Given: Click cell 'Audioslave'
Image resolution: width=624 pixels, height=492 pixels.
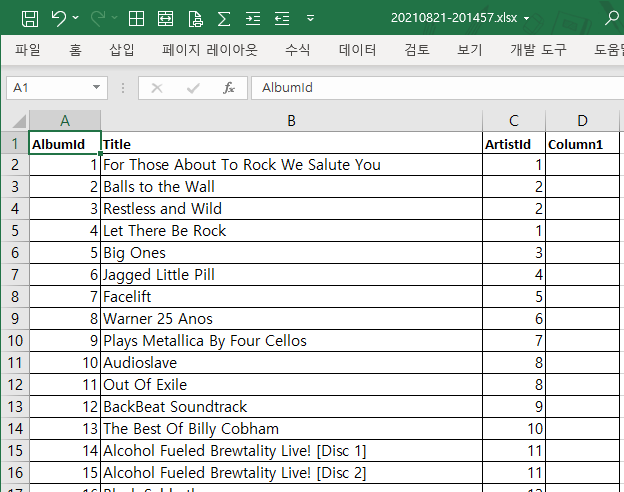Looking at the screenshot, I should tap(291, 363).
